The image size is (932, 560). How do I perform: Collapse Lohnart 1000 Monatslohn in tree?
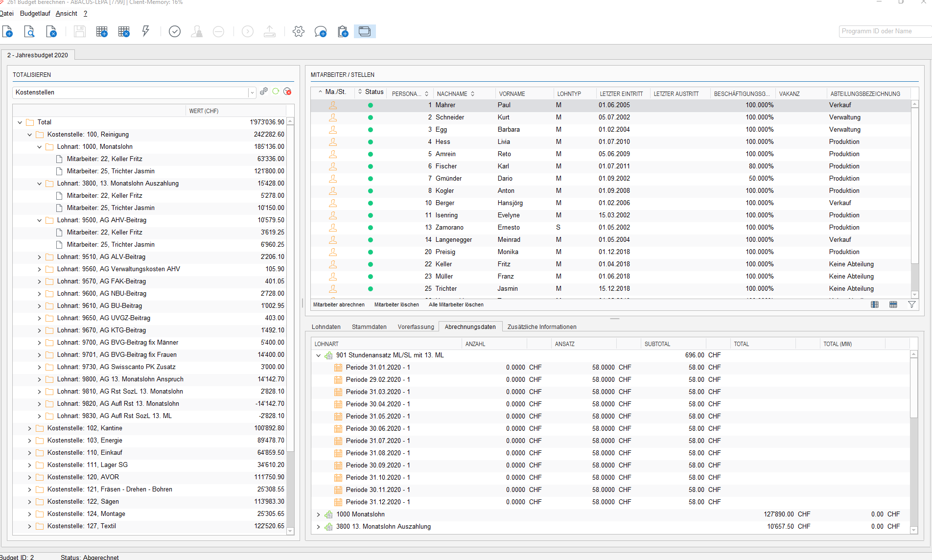tap(40, 147)
